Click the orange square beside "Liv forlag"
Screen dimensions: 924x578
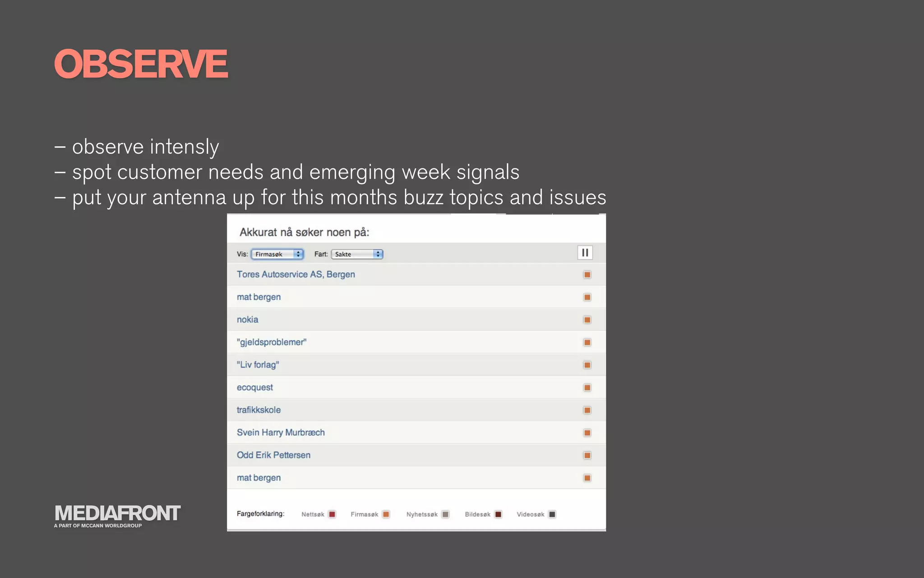point(587,365)
